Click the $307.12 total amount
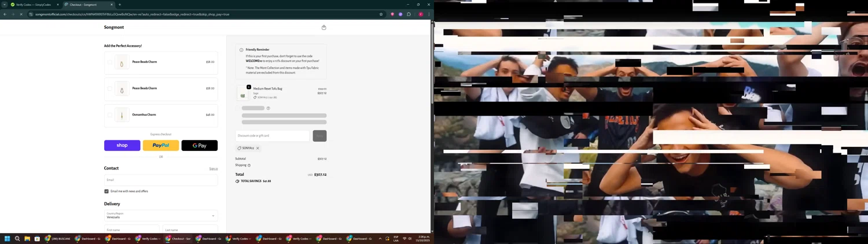 coord(320,175)
